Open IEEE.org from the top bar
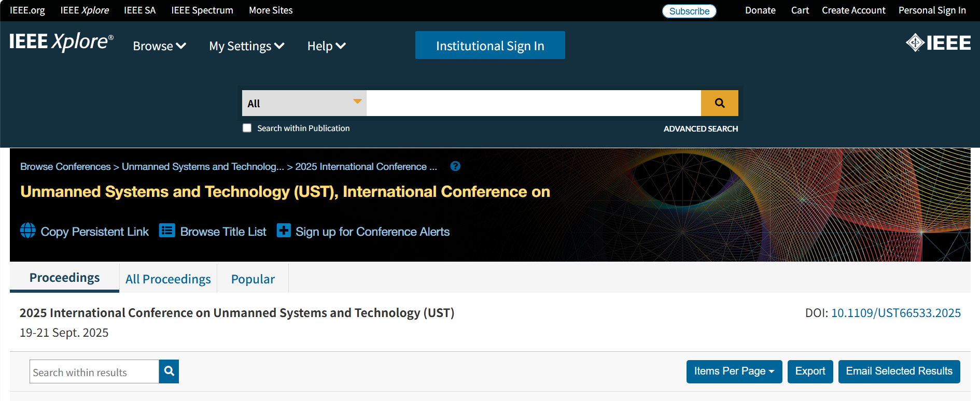Screen dimensions: 980x401 tap(27, 10)
